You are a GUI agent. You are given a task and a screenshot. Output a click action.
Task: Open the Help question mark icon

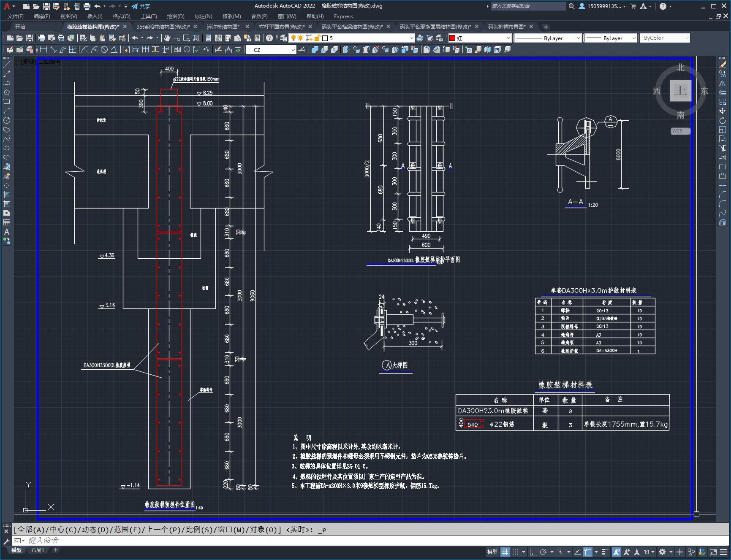(269, 38)
